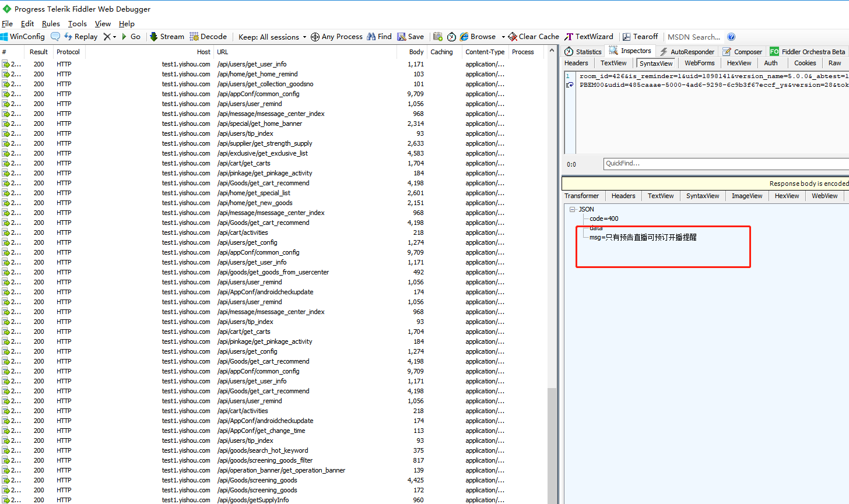Select request WebForms inspector tab
This screenshot has width=849, height=504.
point(700,63)
